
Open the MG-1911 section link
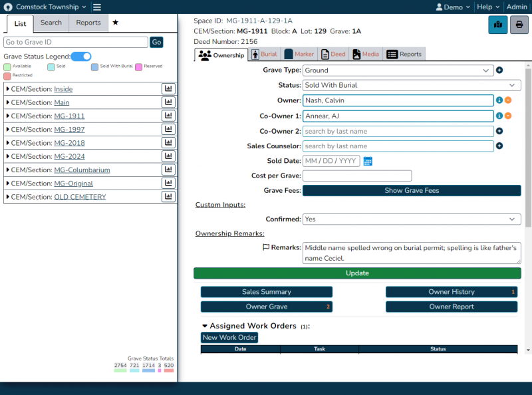(x=69, y=116)
